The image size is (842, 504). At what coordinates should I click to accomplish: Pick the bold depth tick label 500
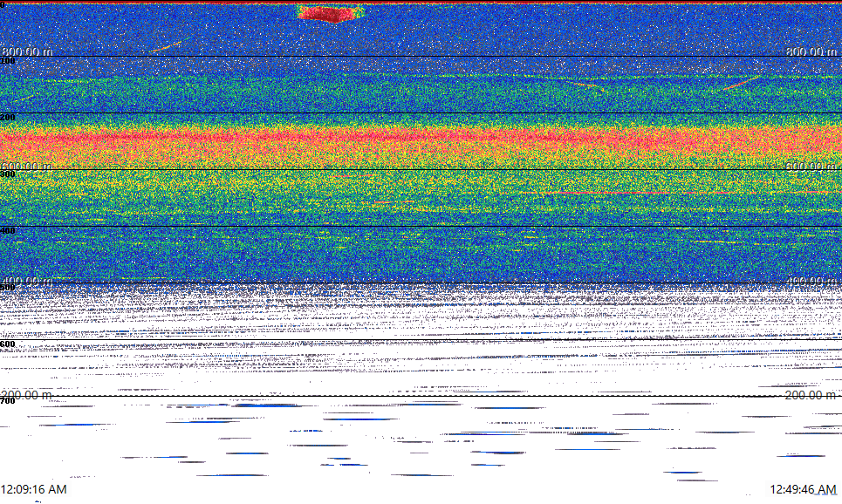(x=8, y=288)
